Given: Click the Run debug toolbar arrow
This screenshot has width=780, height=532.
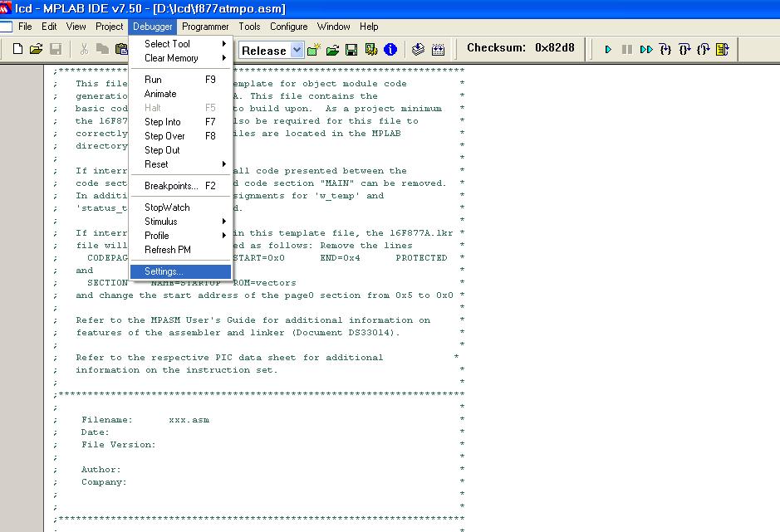Looking at the screenshot, I should pos(608,49).
